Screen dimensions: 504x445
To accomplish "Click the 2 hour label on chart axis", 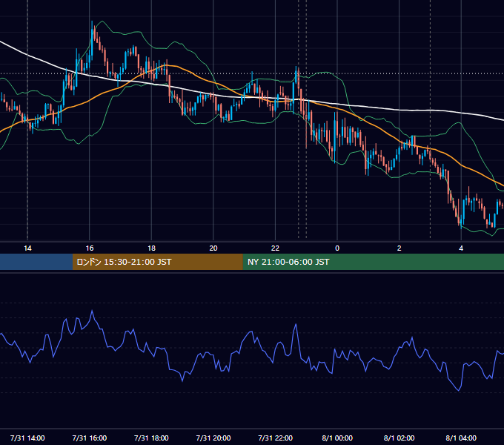I will (399, 248).
